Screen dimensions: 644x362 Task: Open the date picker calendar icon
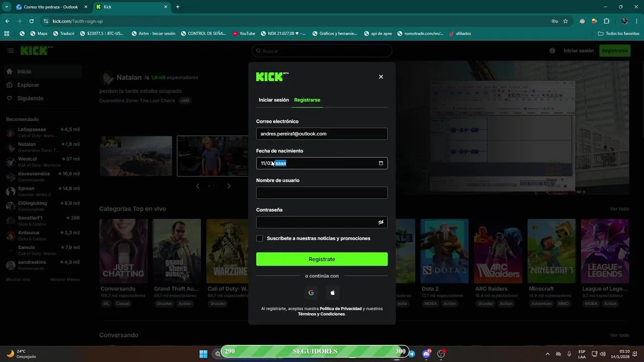point(381,163)
